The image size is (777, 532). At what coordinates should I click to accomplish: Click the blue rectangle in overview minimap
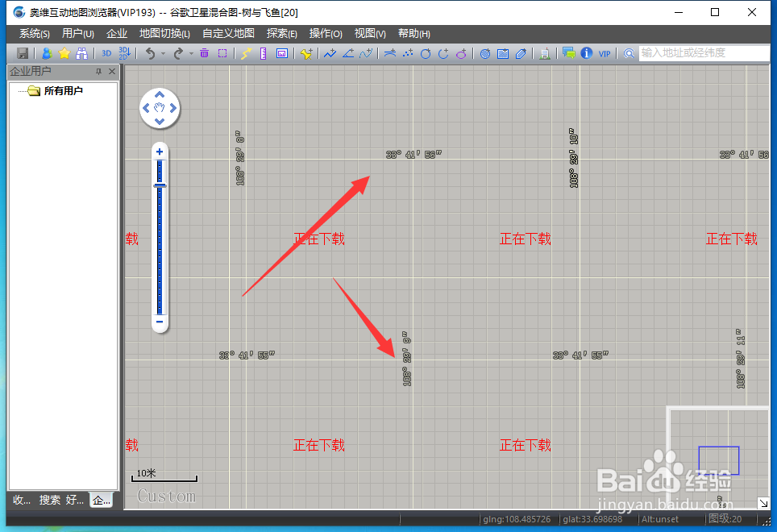718,461
